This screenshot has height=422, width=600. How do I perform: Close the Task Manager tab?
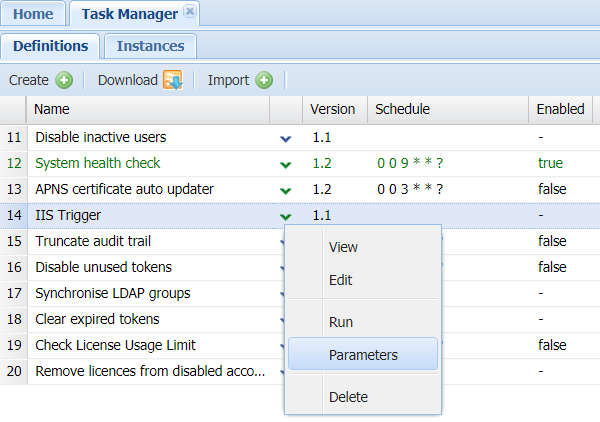tap(190, 13)
